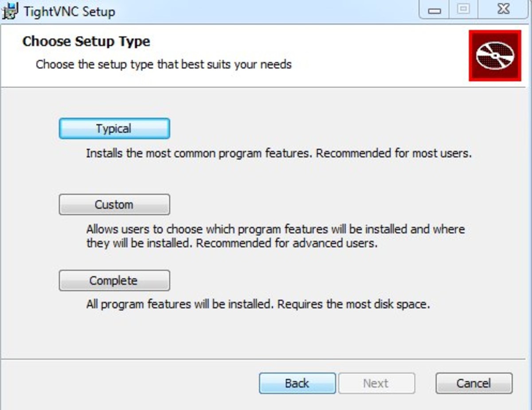Click the separator line above footer buttons
The width and height of the screenshot is (532, 410).
[266, 359]
